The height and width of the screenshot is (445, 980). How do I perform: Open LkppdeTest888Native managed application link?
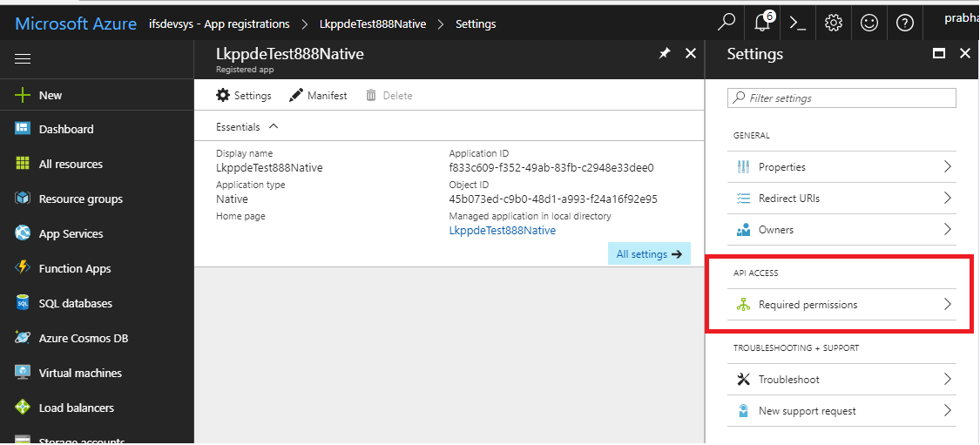pyautogui.click(x=502, y=231)
